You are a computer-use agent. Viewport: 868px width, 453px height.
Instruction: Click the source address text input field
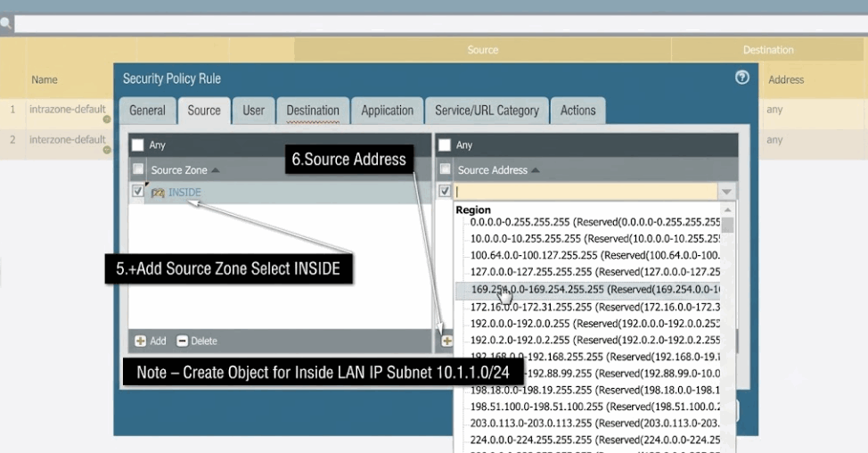pos(585,192)
